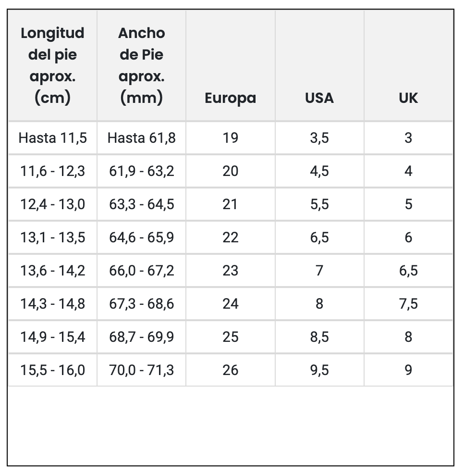Viewport: 464px width, 476px height.
Task: Choose European size 24 cell
Action: [x=230, y=304]
